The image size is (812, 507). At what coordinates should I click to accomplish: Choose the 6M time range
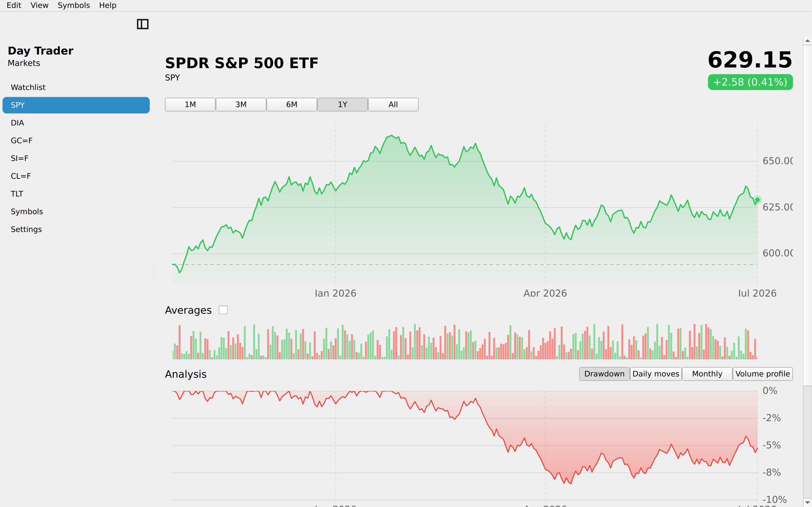click(291, 105)
